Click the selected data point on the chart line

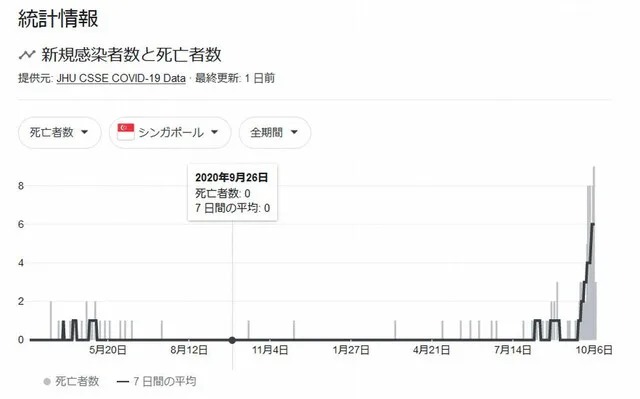[232, 340]
